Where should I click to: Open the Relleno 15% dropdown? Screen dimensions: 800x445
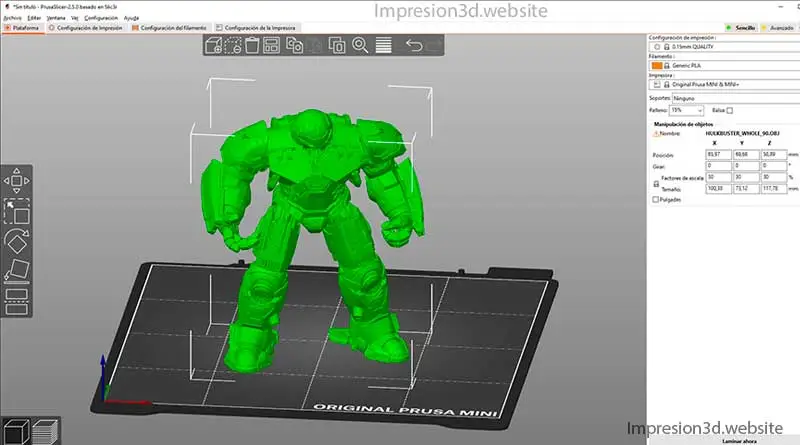coord(686,110)
